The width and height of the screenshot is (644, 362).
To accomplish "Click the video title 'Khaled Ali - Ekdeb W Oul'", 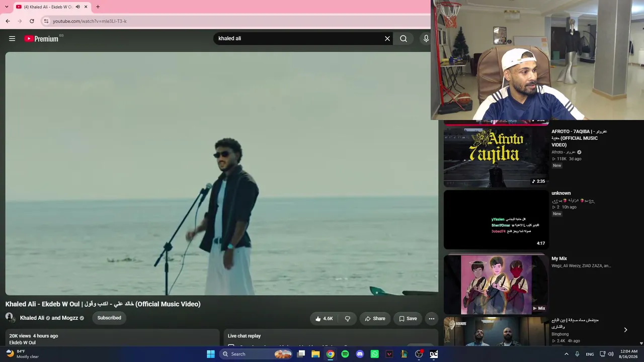I will tap(103, 304).
